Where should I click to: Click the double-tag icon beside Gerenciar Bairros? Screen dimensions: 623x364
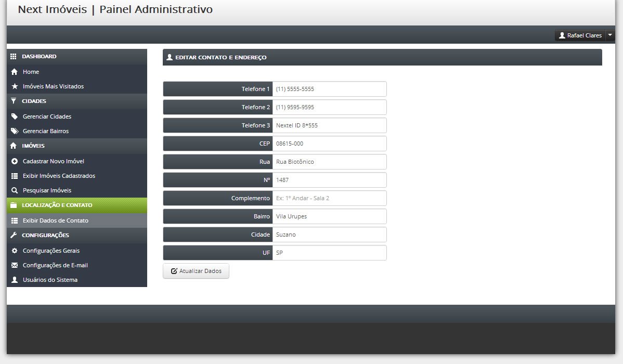15,131
